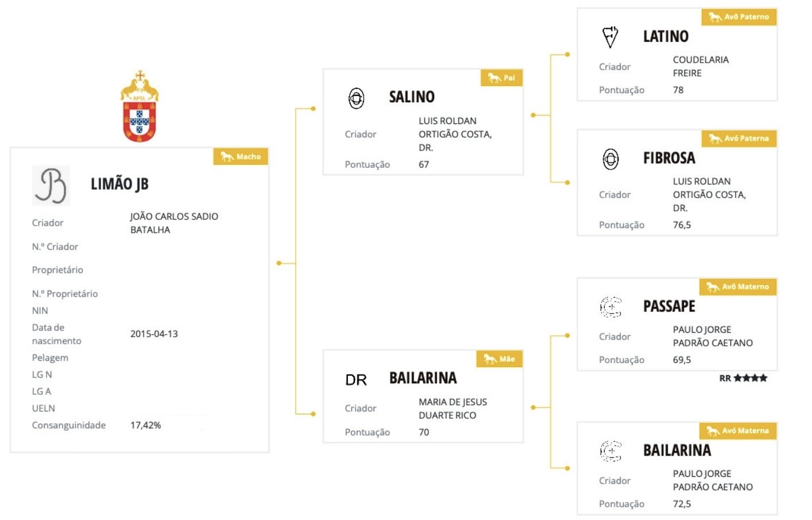This screenshot has height=520, width=812.
Task: Click the yellow Pai badge
Action: (x=501, y=78)
